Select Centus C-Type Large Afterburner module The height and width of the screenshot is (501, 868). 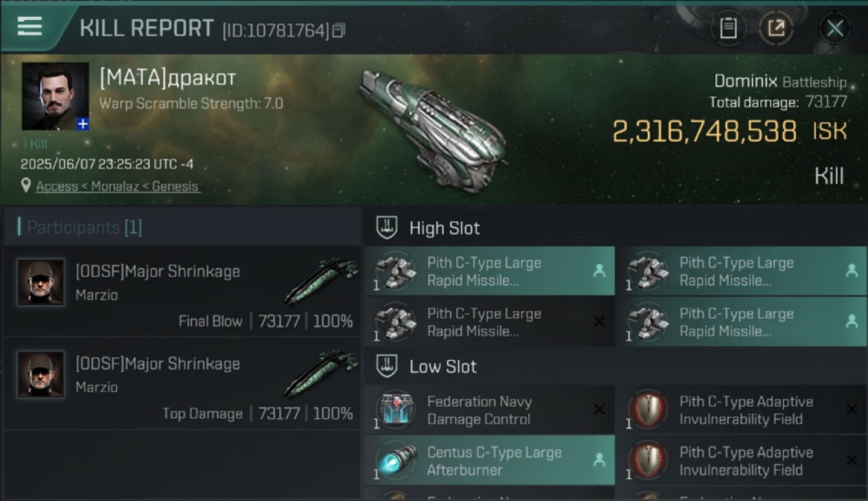[489, 460]
